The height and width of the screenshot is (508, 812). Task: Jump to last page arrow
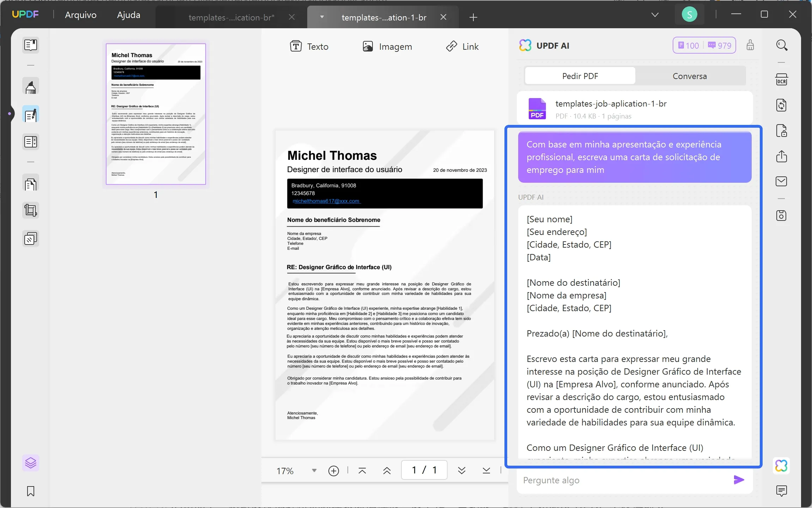coord(486,471)
